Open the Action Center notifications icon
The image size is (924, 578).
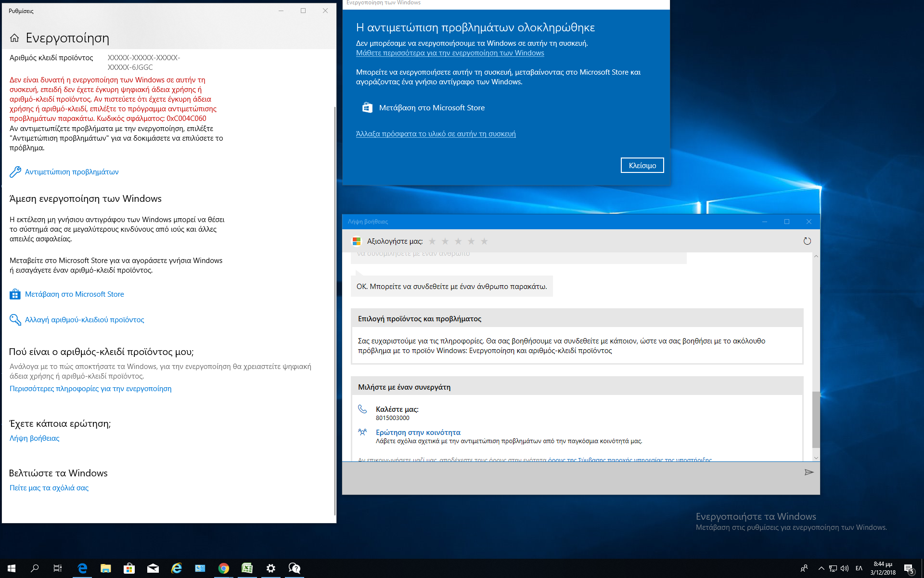tap(909, 569)
